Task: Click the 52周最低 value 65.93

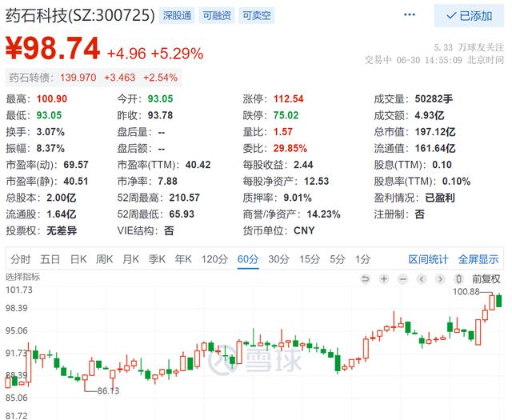Action: (182, 214)
